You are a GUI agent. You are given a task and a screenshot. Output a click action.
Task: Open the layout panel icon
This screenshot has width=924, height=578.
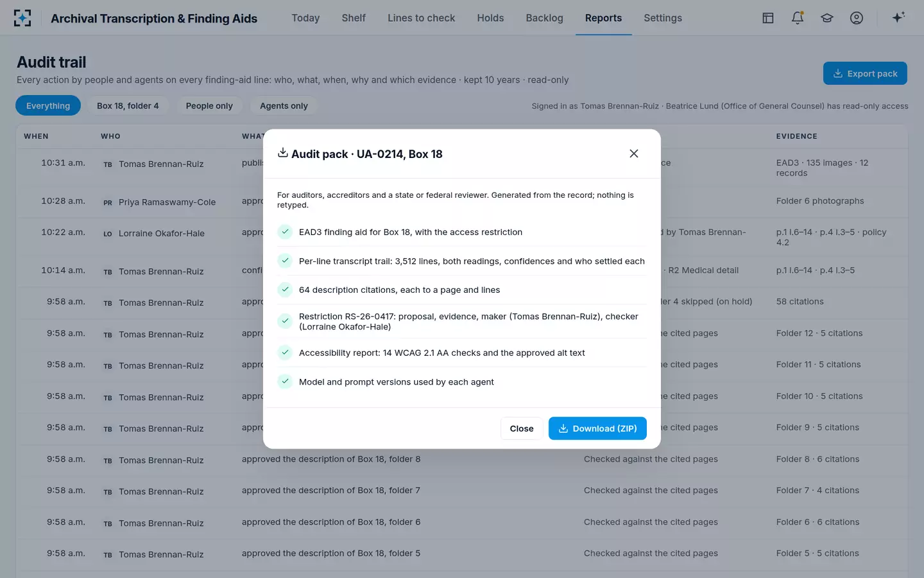[768, 18]
